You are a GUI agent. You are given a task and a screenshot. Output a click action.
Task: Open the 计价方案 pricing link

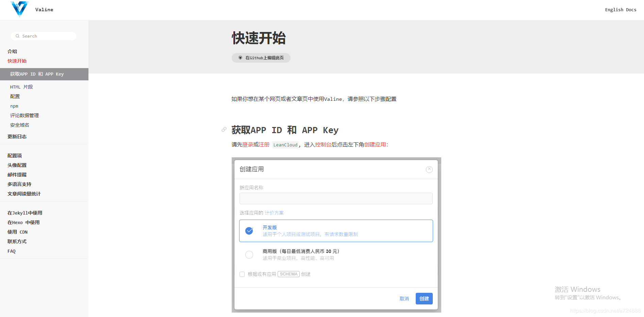click(x=274, y=212)
